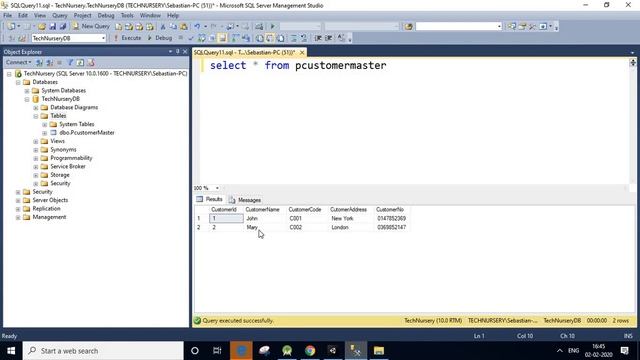The width and height of the screenshot is (640, 360).
Task: Execute the query
Action: coord(127,38)
